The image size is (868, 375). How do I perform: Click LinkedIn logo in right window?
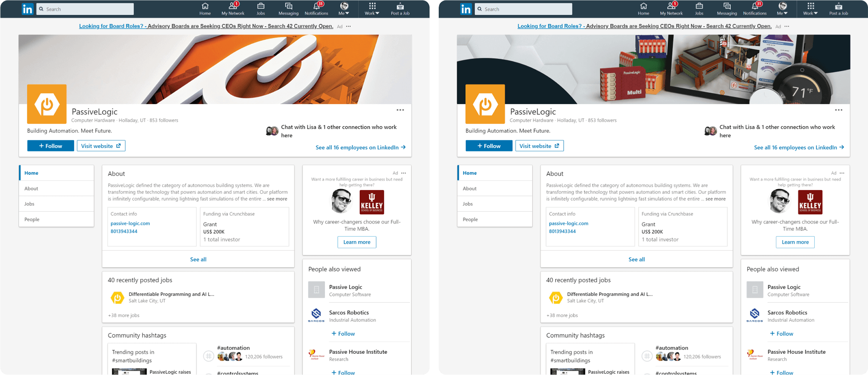click(x=466, y=9)
